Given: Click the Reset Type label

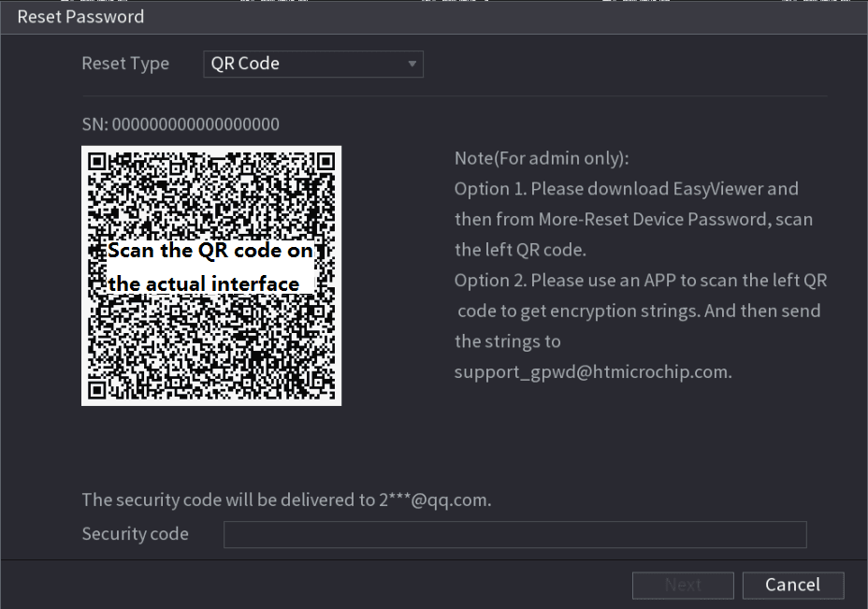Looking at the screenshot, I should click(x=125, y=65).
